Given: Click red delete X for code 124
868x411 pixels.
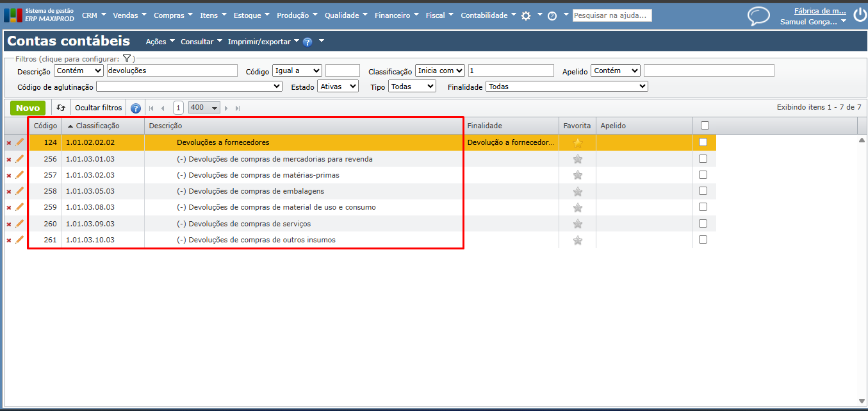Looking at the screenshot, I should (x=9, y=142).
